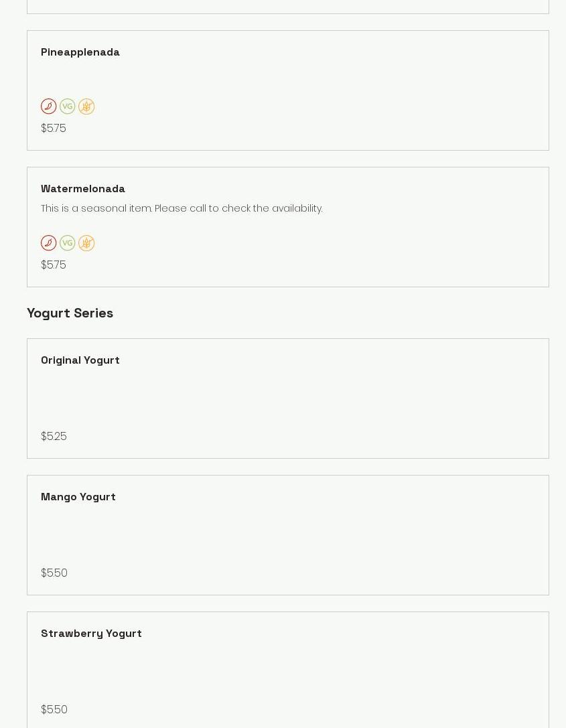The image size is (566, 728).
Task: Choose the Mango Yogurt title
Action: coord(78,497)
